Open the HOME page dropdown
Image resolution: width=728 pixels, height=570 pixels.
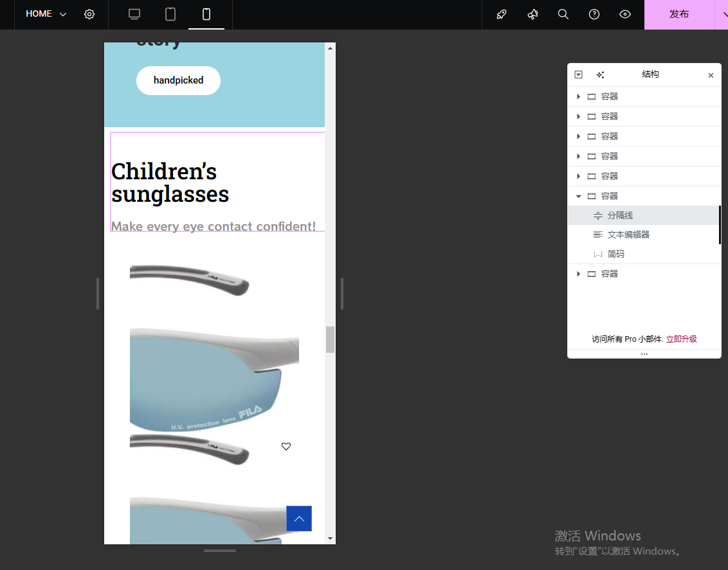pos(46,14)
